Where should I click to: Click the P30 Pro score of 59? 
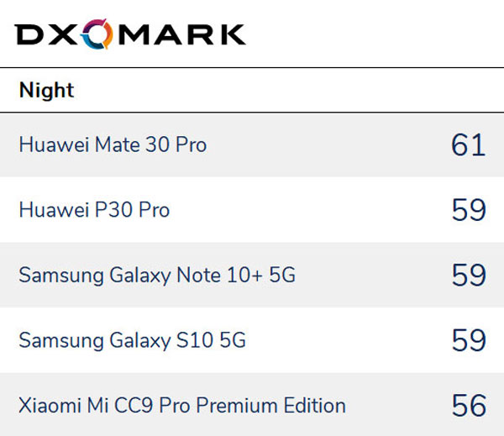click(468, 210)
